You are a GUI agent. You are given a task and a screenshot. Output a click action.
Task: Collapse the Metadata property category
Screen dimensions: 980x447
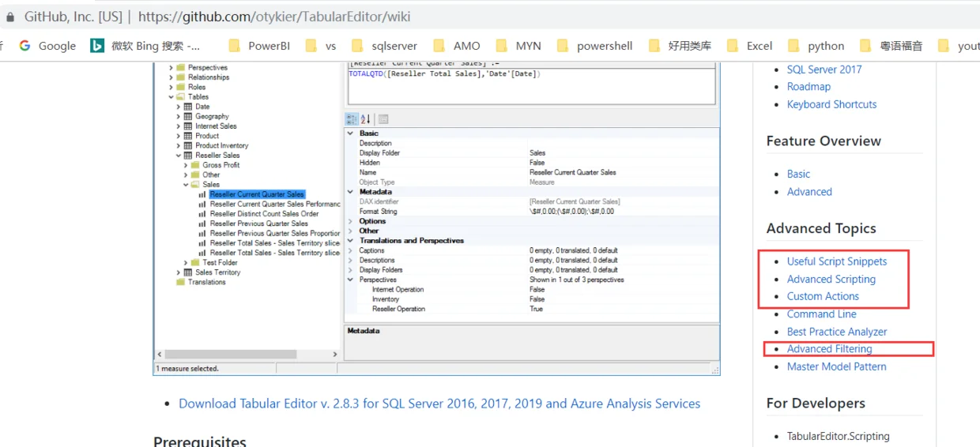pos(351,192)
